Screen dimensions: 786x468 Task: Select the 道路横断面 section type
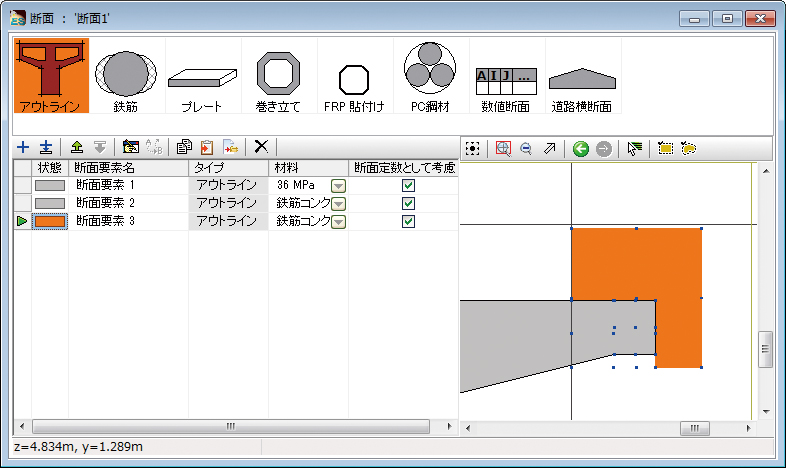point(582,76)
